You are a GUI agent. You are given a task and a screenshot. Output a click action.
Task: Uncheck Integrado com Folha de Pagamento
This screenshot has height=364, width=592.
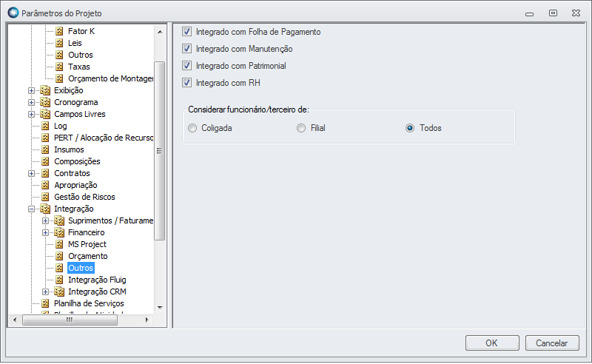(187, 33)
